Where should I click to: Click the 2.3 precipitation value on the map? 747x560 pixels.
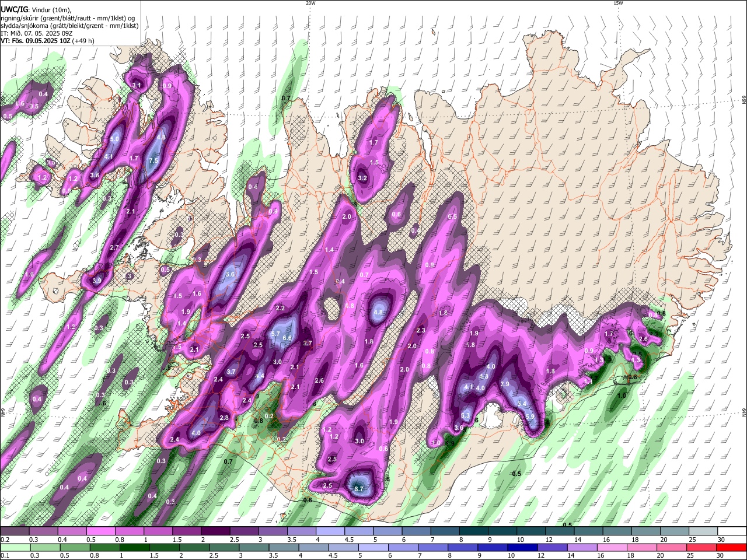pos(421,331)
